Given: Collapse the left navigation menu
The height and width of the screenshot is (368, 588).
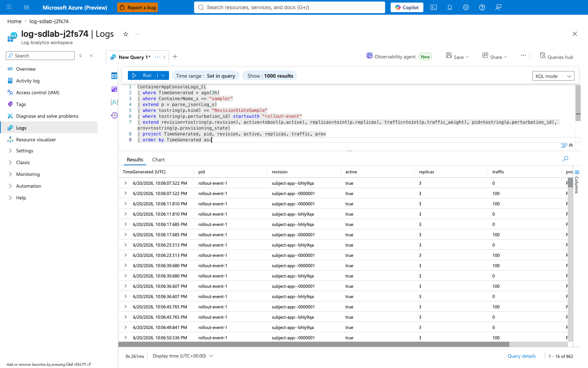Looking at the screenshot, I should (92, 56).
